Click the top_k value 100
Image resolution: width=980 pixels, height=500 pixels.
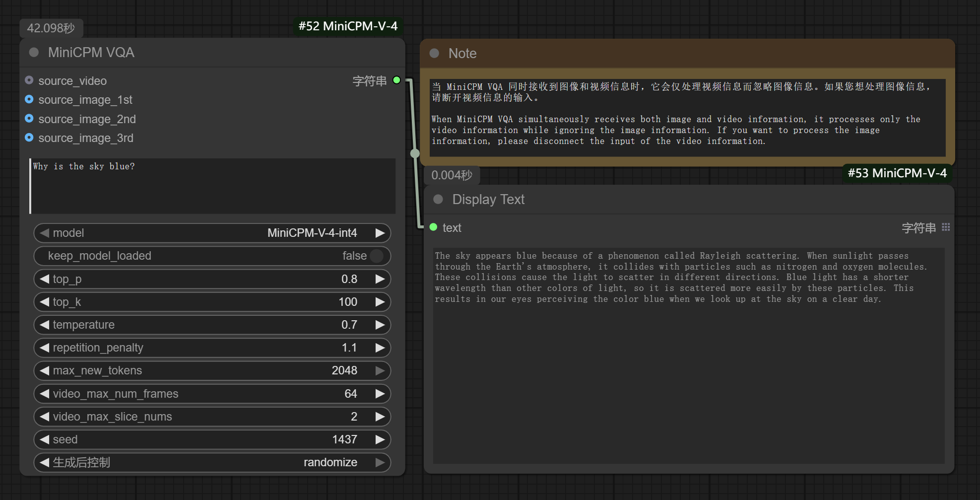[x=348, y=302]
